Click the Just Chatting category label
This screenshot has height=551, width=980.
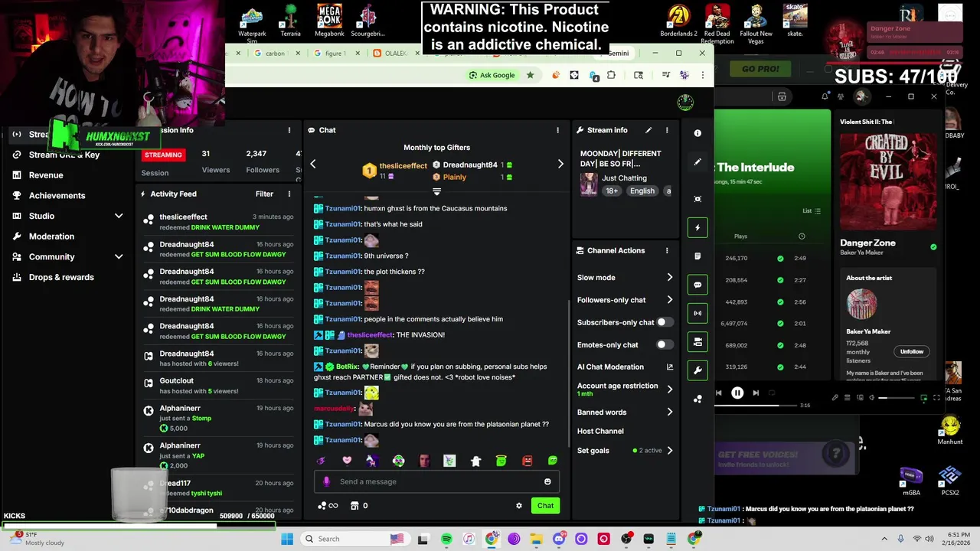[x=624, y=178]
